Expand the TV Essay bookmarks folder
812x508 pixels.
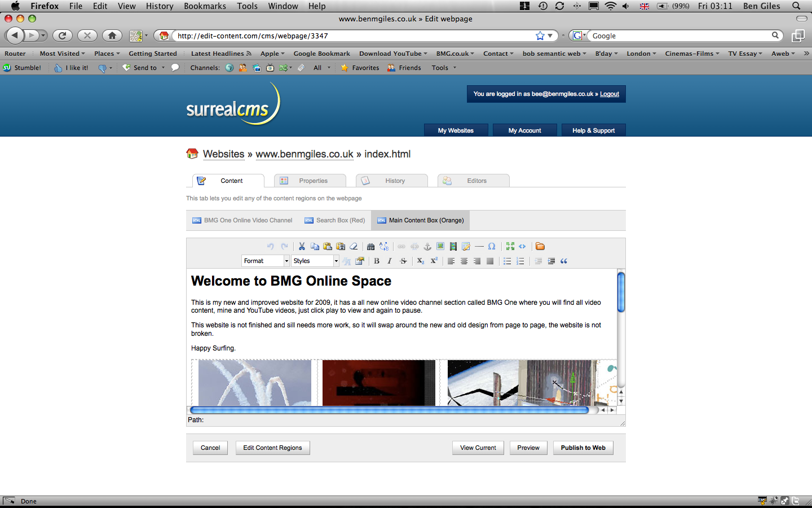[x=745, y=54]
